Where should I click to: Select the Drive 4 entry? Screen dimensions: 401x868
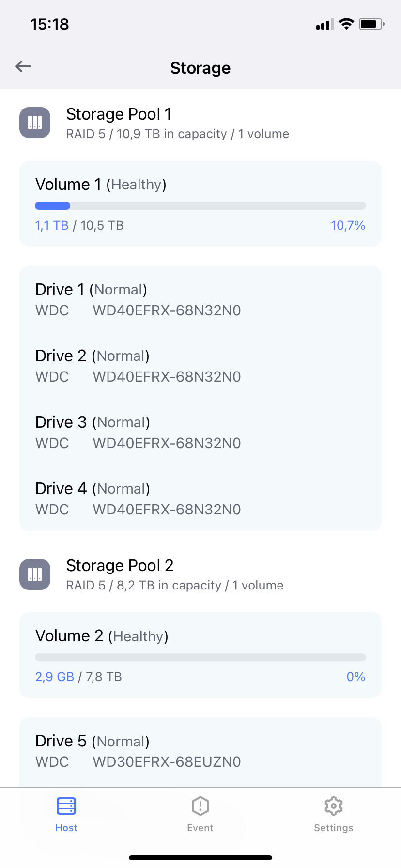coord(200,499)
